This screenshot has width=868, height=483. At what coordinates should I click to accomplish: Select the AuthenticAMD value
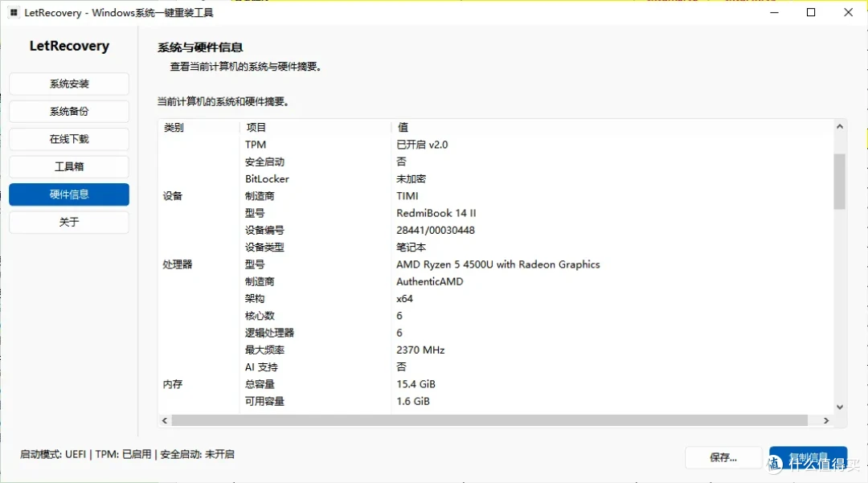point(429,281)
